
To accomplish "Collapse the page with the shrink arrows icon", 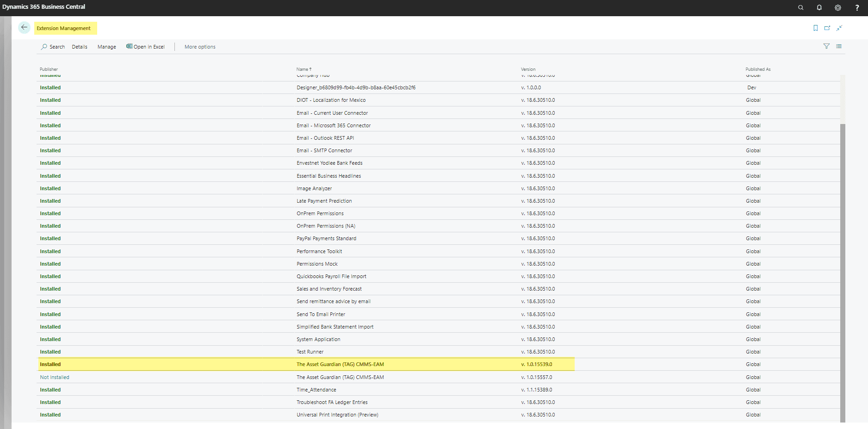I will (x=839, y=28).
